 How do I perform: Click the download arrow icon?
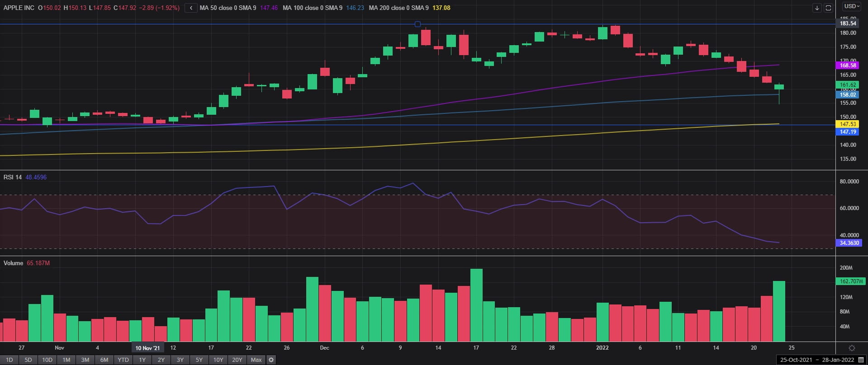[x=817, y=8]
